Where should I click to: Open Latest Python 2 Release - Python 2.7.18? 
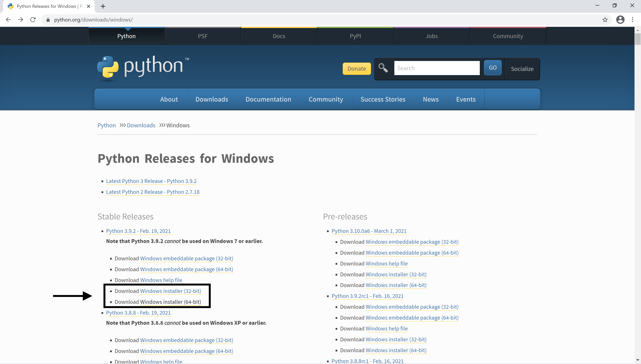tap(153, 192)
